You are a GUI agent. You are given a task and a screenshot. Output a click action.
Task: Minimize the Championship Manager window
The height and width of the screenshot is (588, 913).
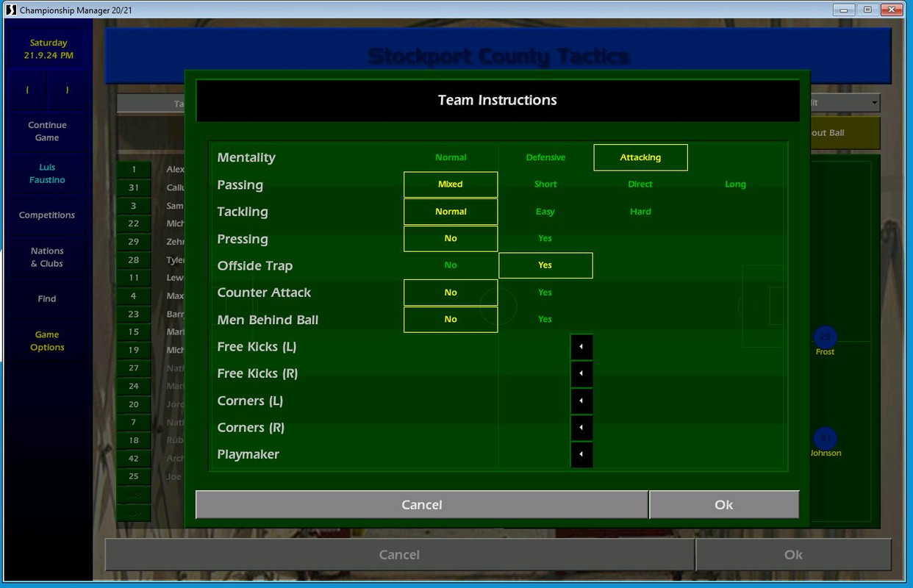click(845, 10)
